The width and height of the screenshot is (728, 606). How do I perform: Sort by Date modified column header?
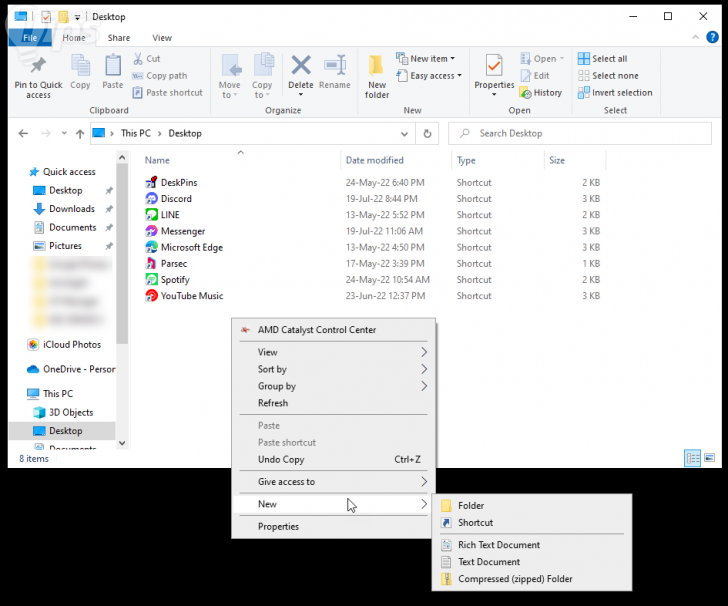click(374, 160)
